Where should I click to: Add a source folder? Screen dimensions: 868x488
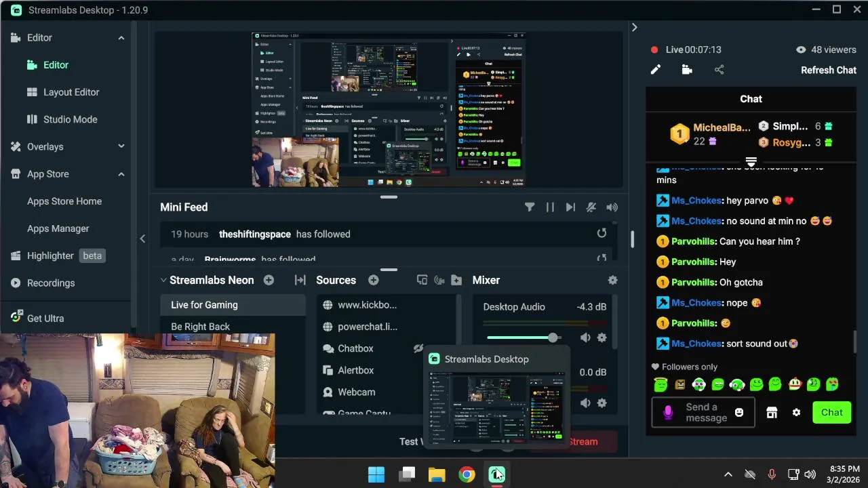tap(456, 280)
